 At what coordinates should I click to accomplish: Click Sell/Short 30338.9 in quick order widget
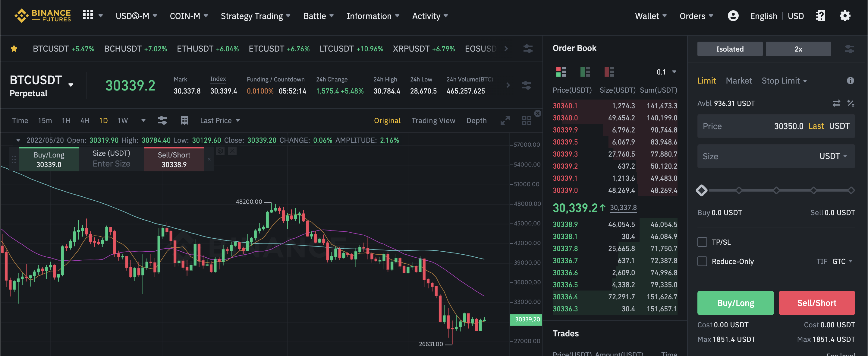(x=174, y=159)
